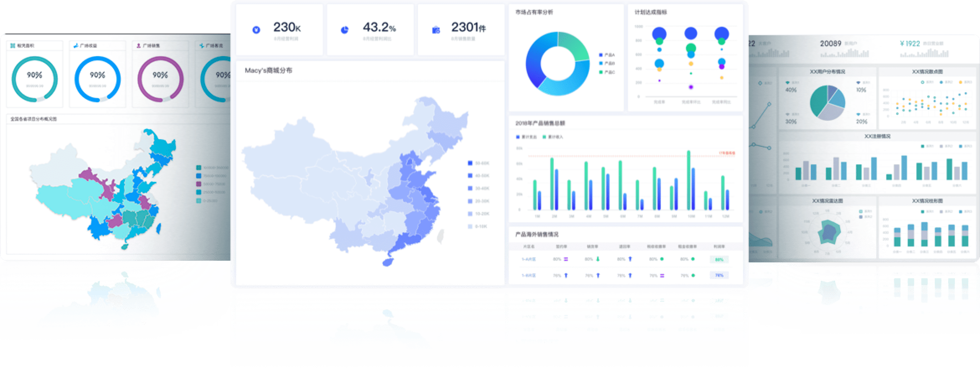Click the purple person icon for 广场销售

pyautogui.click(x=139, y=46)
